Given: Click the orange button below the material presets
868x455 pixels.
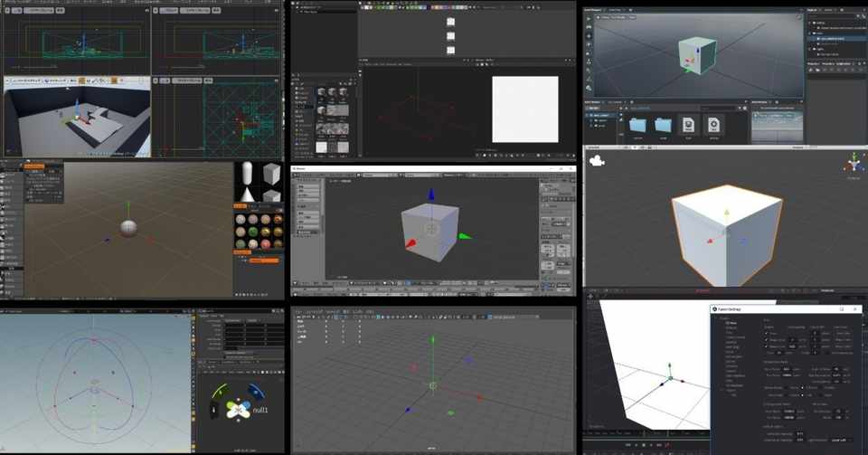Looking at the screenshot, I should coord(264,261).
